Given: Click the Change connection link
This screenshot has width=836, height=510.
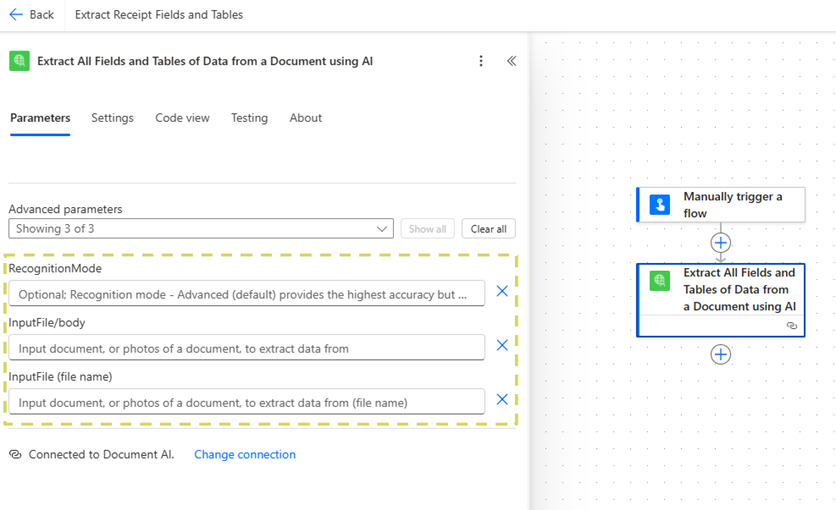Looking at the screenshot, I should (244, 454).
